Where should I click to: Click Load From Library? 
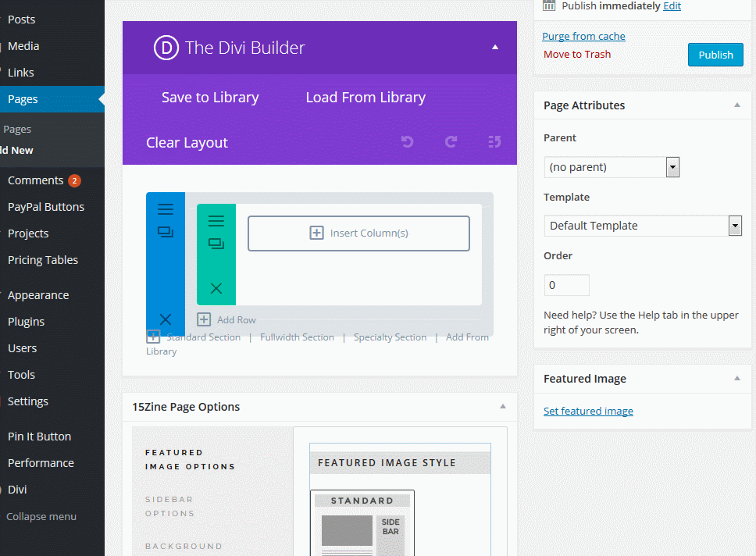pyautogui.click(x=366, y=98)
